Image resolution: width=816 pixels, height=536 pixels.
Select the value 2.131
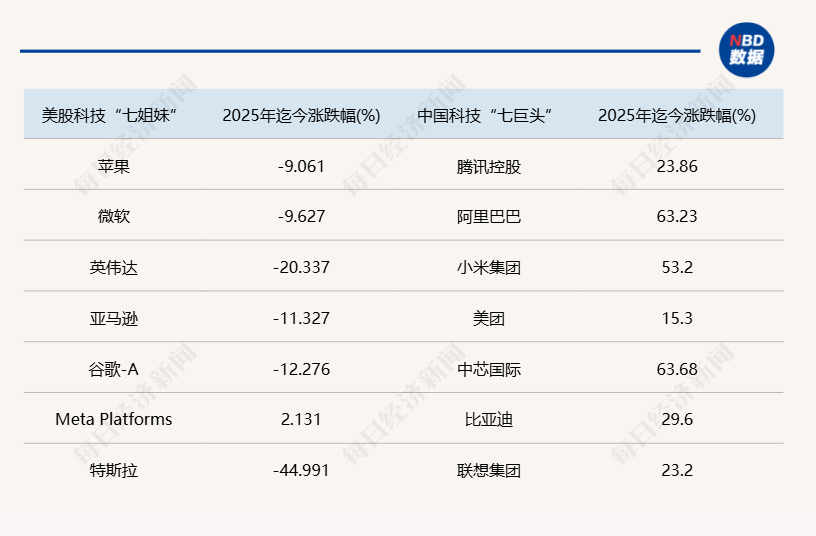click(x=301, y=419)
